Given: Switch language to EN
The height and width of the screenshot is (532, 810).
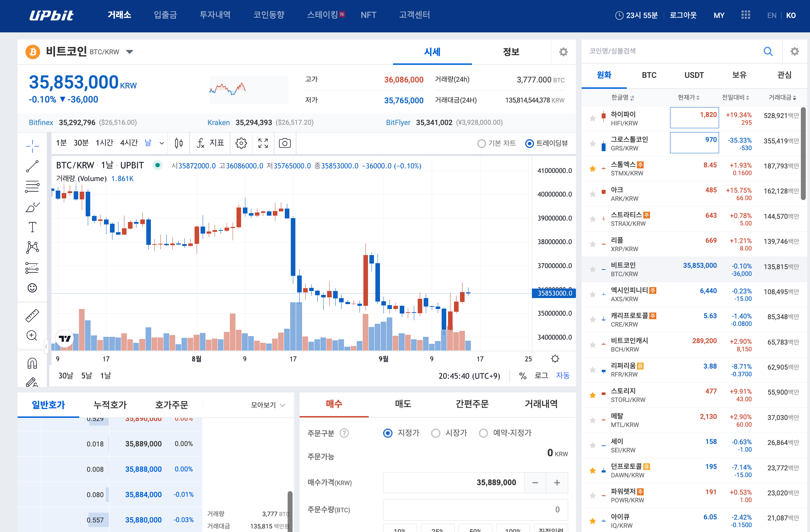Looking at the screenshot, I should tap(772, 15).
